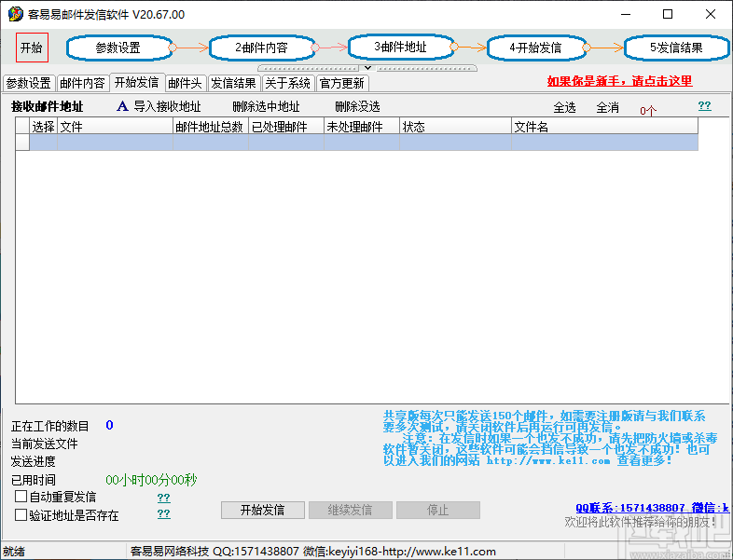Click 删除没选

pyautogui.click(x=357, y=106)
